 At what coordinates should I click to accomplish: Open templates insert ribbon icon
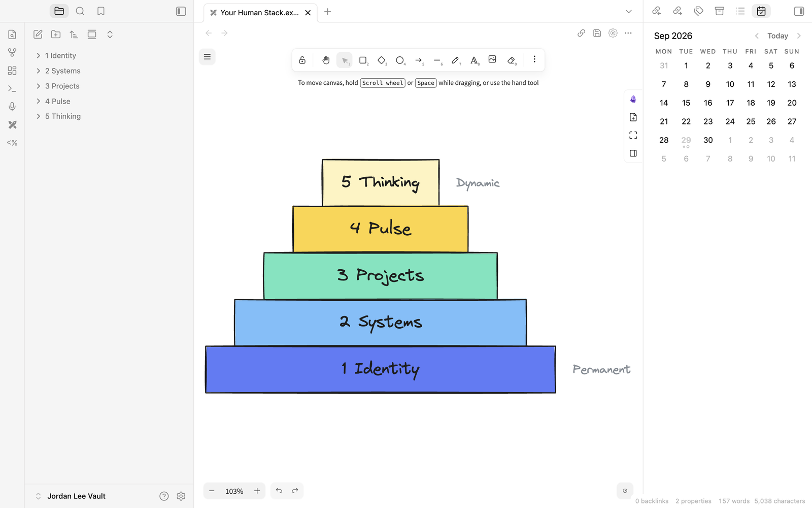click(x=12, y=143)
